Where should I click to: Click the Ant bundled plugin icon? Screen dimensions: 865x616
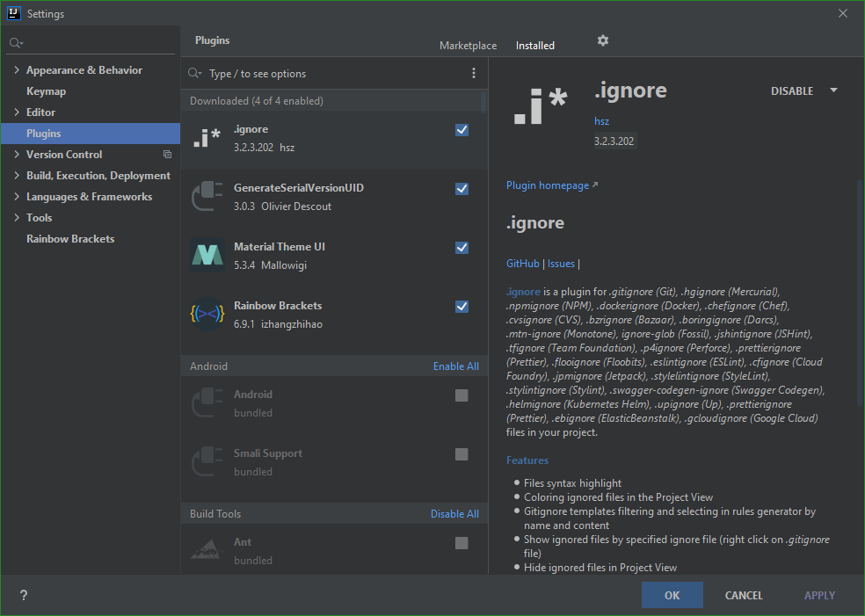207,549
